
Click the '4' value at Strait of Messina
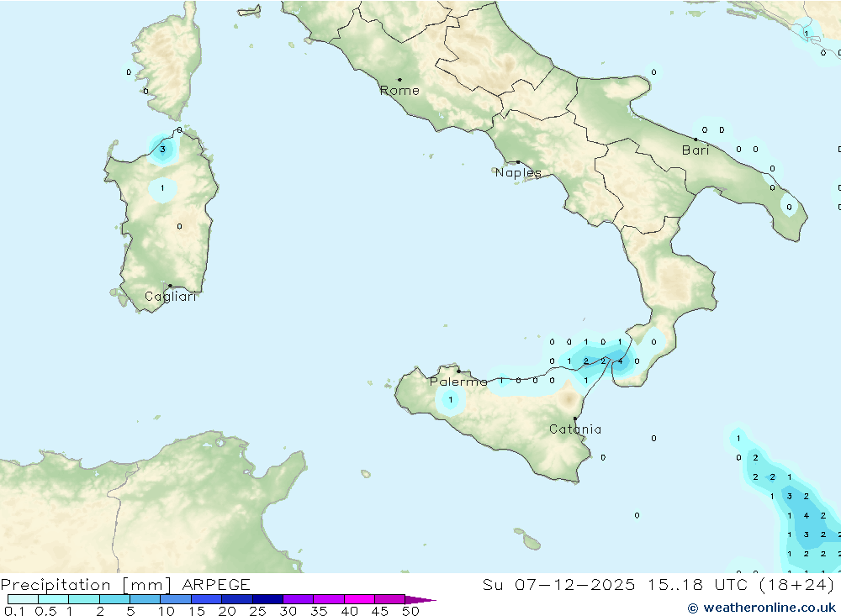(620, 361)
